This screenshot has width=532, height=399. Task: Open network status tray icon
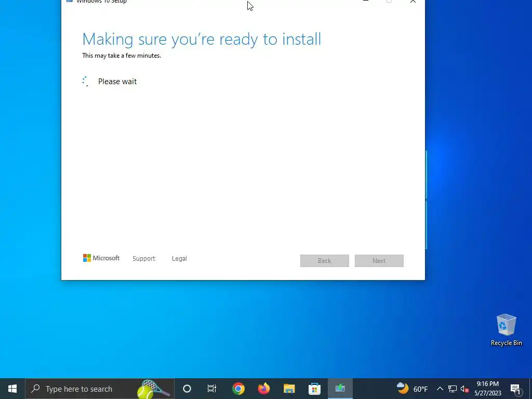click(x=453, y=389)
